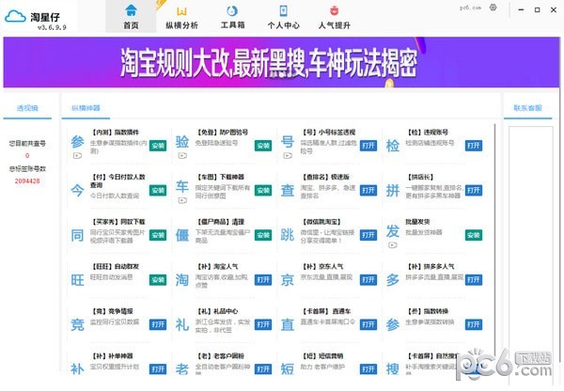Screen dimensions: 564x392
Task: Install the 【车图】下载神器 tool
Action: tap(263, 190)
